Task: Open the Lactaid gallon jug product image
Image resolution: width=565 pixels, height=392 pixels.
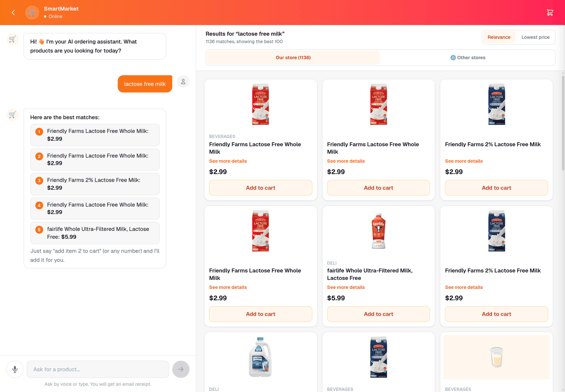Action: point(260,357)
